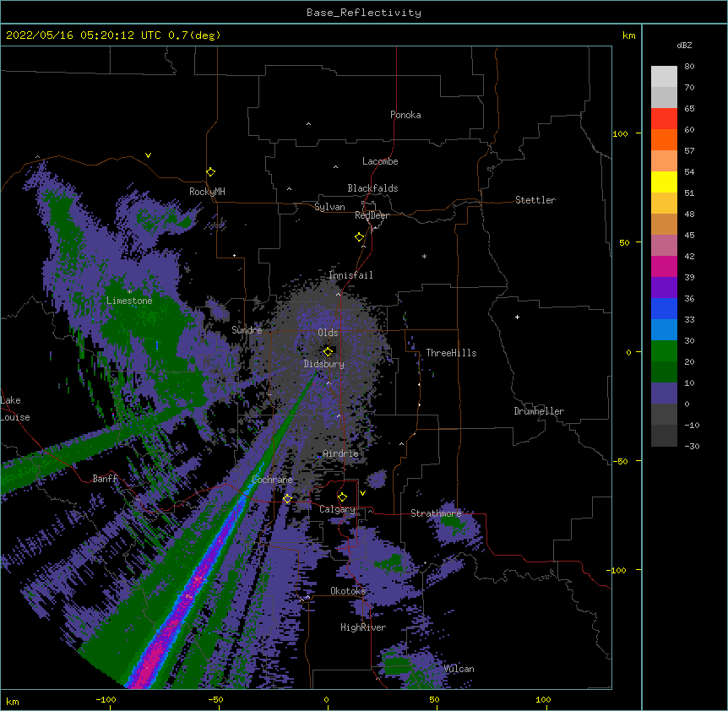Click the white plus marker north of Drumheller
This screenshot has width=728, height=711.
[x=517, y=317]
